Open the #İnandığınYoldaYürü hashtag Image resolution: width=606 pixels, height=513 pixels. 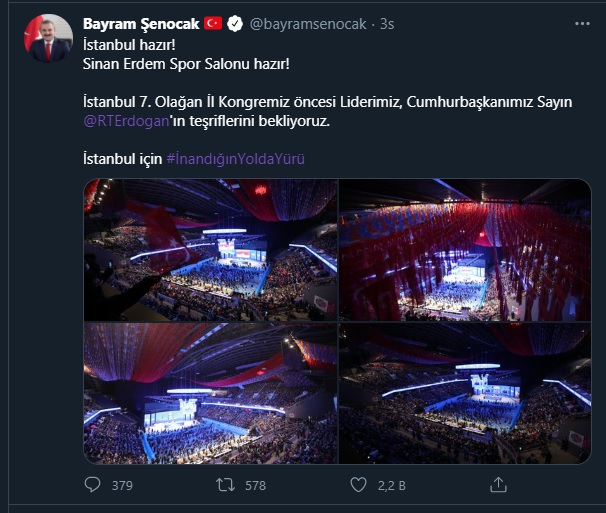coord(235,159)
